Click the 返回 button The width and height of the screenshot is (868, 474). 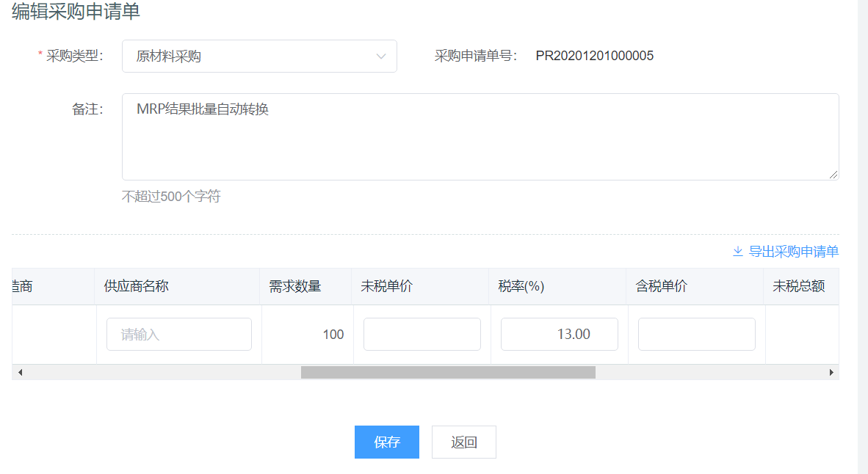tap(464, 442)
